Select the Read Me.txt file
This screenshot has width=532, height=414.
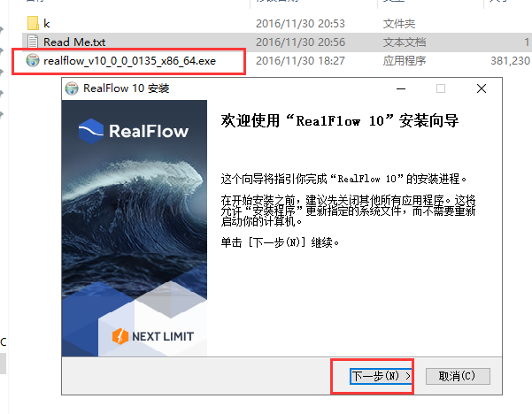74,42
